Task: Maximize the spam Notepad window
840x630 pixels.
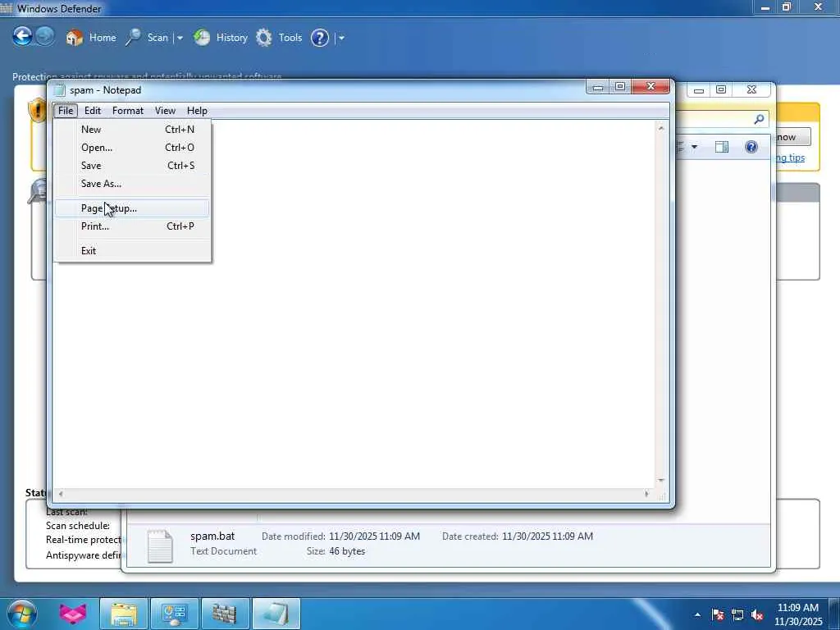Action: pyautogui.click(x=620, y=86)
